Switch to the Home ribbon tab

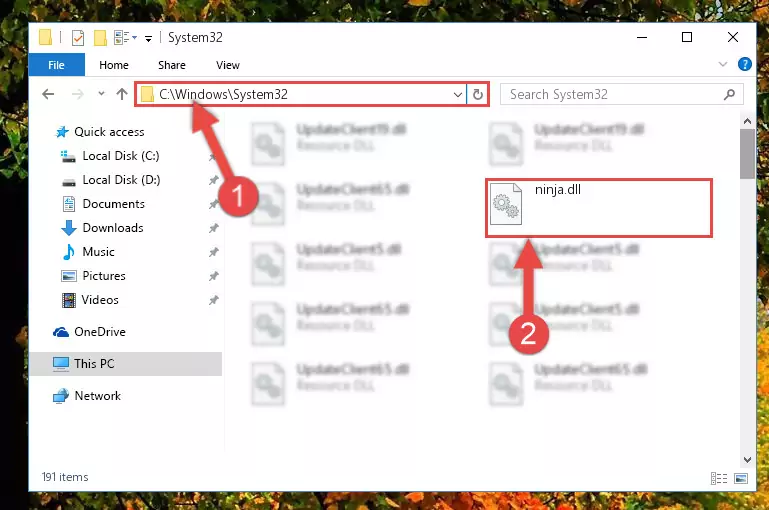[x=114, y=65]
